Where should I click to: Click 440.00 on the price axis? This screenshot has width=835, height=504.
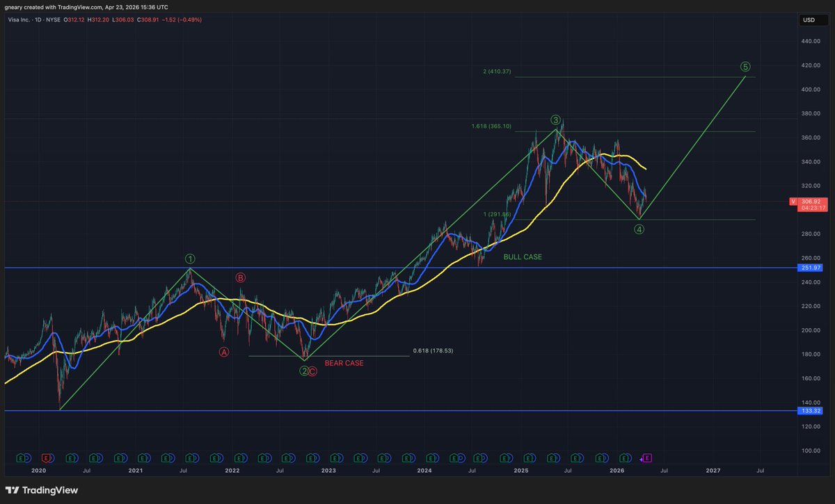click(x=811, y=42)
